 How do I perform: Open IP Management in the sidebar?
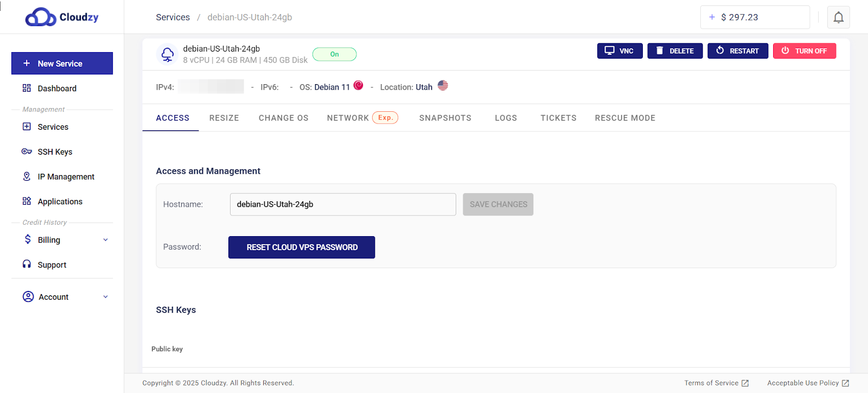point(66,177)
